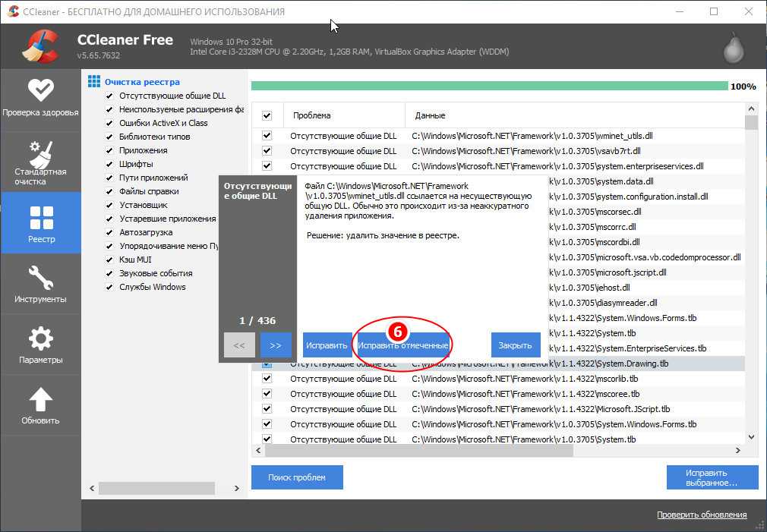The height and width of the screenshot is (532, 767).
Task: Sort by Данные column header
Action: point(575,115)
